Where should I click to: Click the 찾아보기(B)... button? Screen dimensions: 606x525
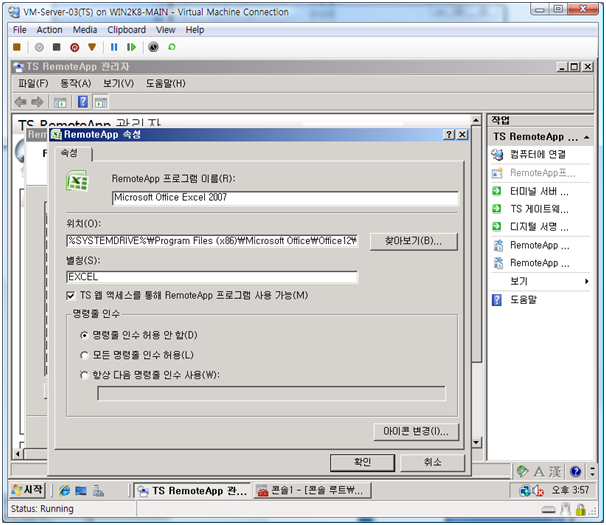[413, 241]
